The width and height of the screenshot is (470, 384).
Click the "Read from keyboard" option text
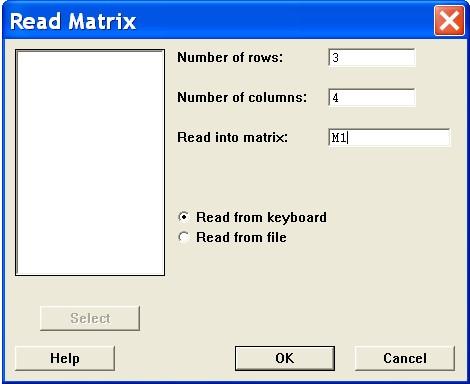tap(261, 217)
